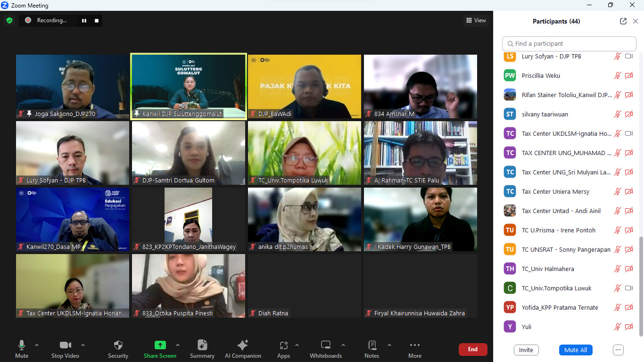
Task: Open the View layout dropdown
Action: (476, 20)
